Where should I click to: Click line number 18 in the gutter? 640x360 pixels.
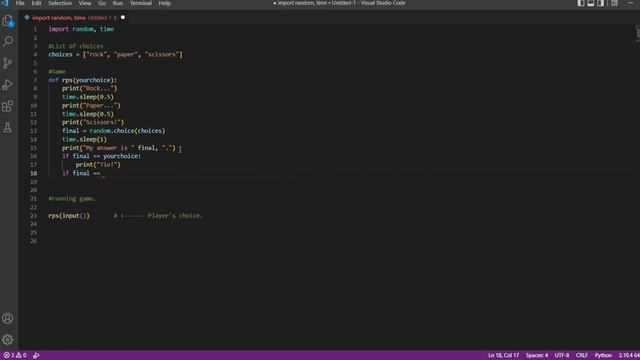point(33,173)
